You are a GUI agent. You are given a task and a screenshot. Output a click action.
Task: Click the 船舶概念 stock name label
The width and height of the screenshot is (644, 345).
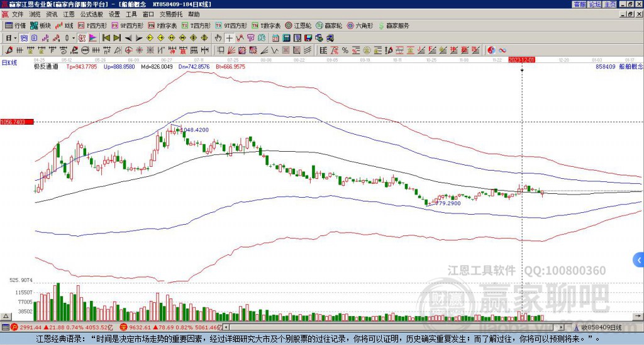[631, 66]
